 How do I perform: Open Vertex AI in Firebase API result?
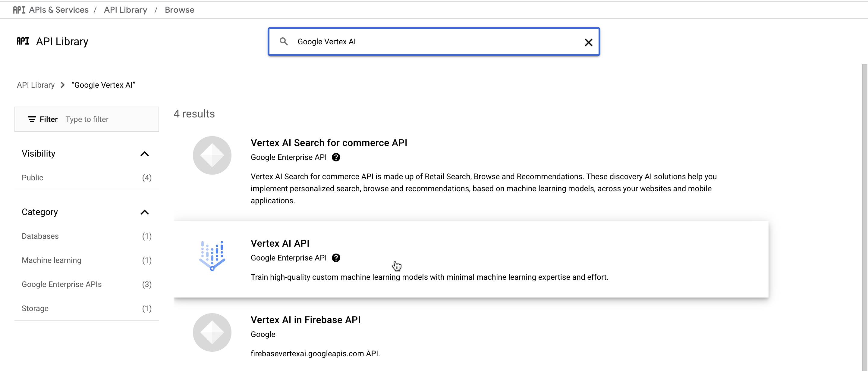[305, 320]
